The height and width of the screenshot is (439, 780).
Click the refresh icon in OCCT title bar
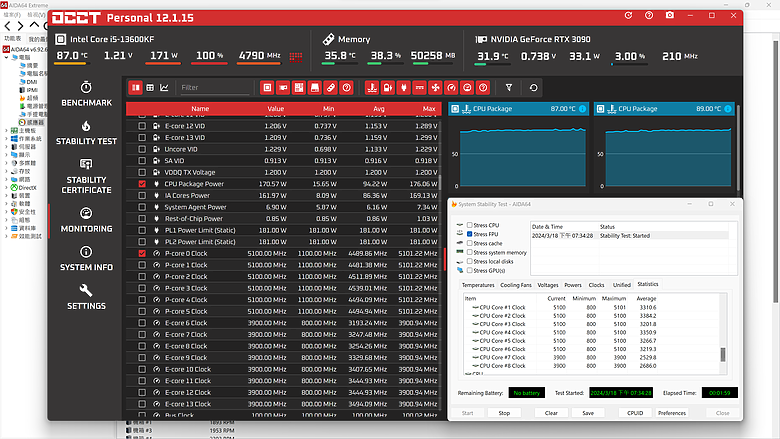point(628,15)
